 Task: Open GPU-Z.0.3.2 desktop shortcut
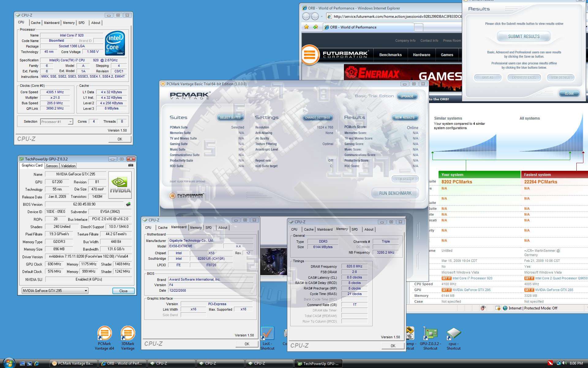pyautogui.click(x=430, y=338)
